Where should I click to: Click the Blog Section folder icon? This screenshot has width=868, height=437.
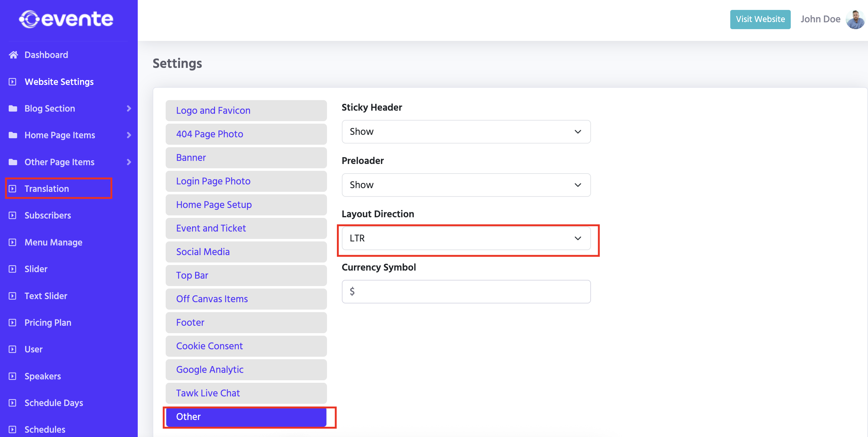pyautogui.click(x=13, y=108)
